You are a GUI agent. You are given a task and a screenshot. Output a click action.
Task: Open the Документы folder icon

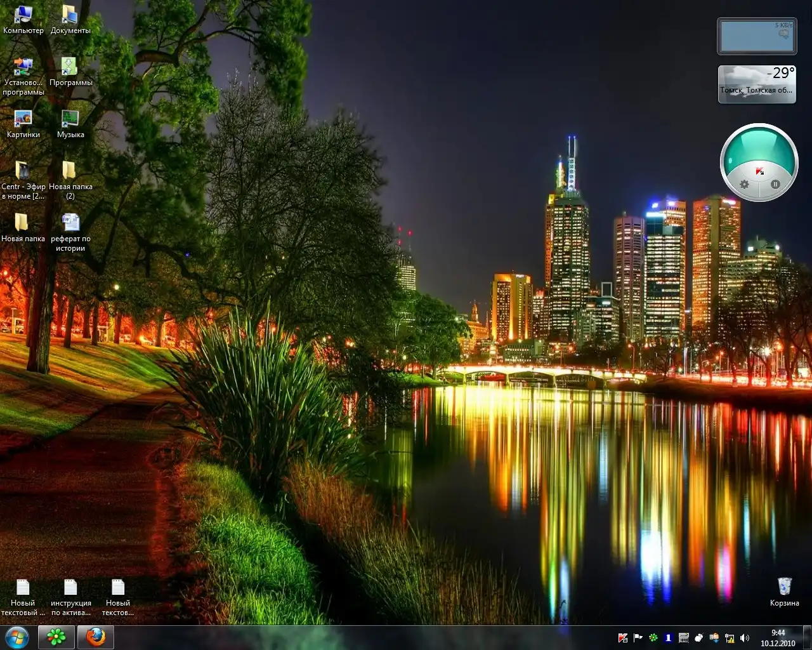click(x=70, y=15)
